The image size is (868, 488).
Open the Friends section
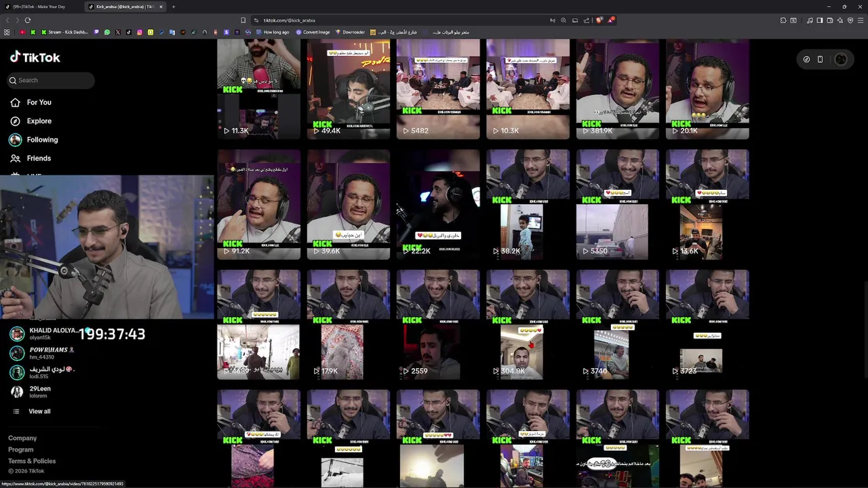click(39, 158)
